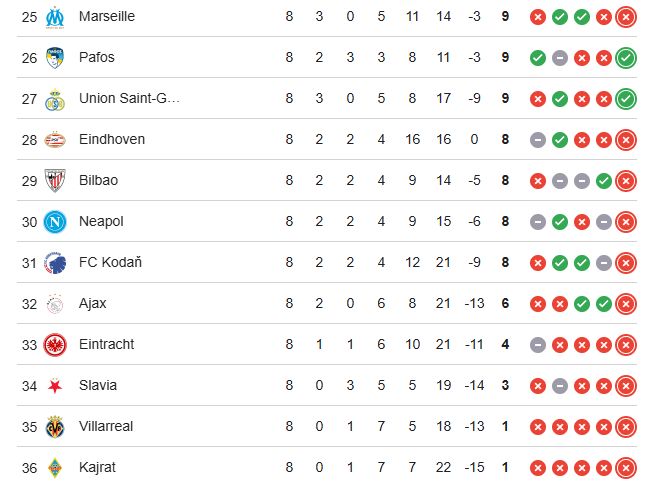
Task: Click the Eintracht club crest icon
Action: pyautogui.click(x=54, y=345)
